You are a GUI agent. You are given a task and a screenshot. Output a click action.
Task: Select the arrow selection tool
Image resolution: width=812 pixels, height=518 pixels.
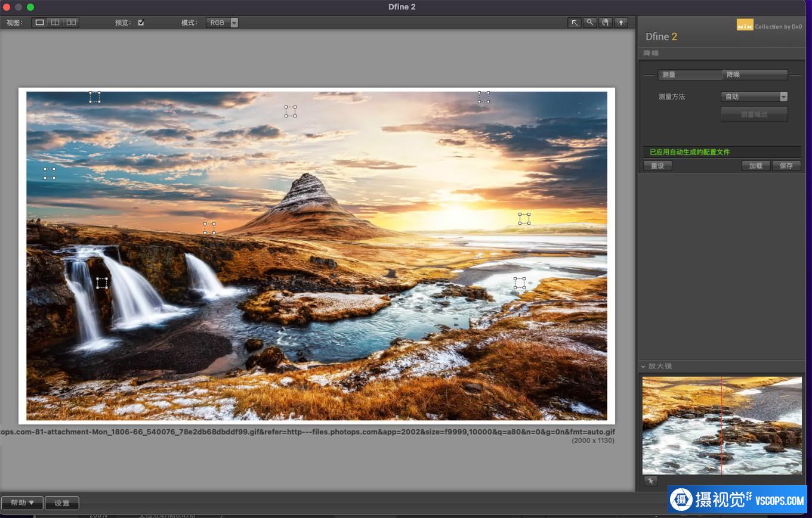[574, 23]
